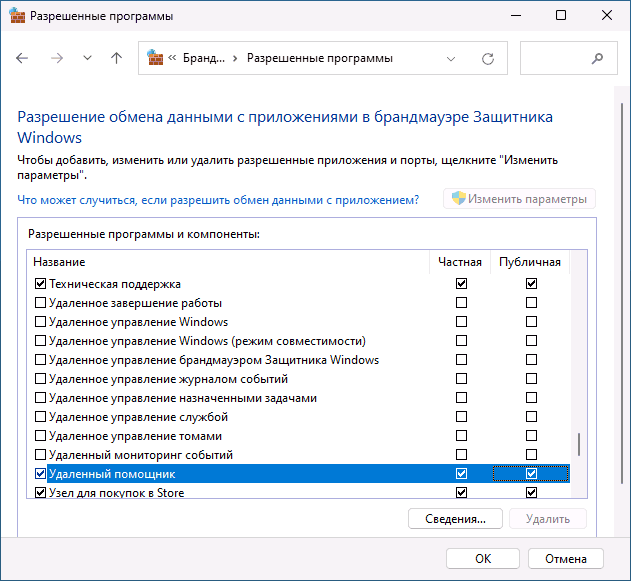Enable Частная for Удаленное управление назначенными задачами
The height and width of the screenshot is (581, 631).
(x=461, y=398)
